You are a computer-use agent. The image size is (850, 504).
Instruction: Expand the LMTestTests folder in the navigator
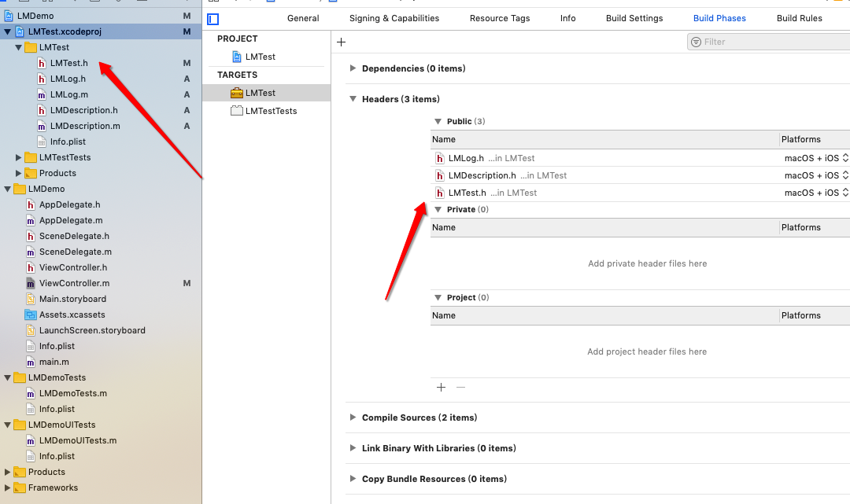tap(18, 157)
